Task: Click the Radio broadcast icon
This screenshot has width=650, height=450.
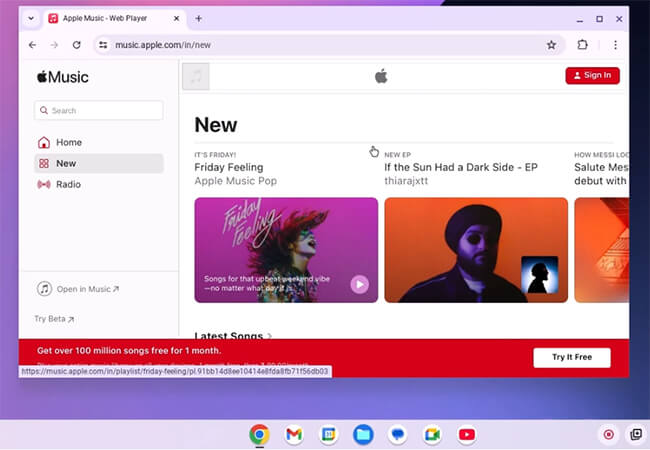Action: (x=44, y=184)
